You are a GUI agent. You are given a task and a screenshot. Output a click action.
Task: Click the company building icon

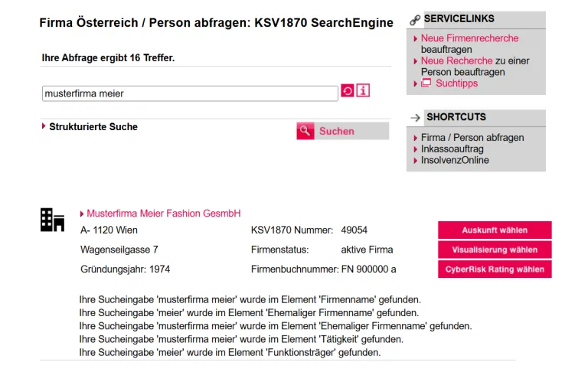pyautogui.click(x=52, y=220)
